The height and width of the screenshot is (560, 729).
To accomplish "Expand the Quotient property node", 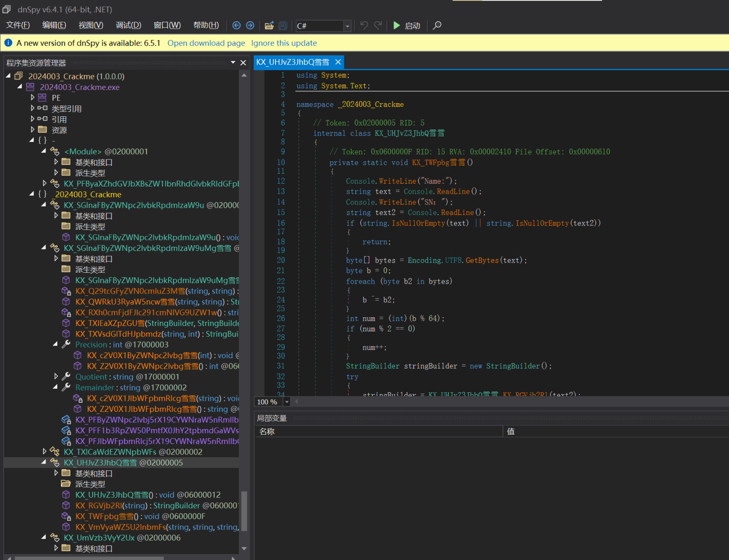I will 56,377.
